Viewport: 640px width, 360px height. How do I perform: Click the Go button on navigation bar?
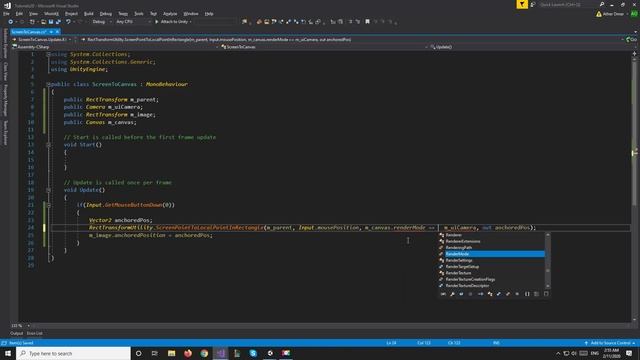632,40
